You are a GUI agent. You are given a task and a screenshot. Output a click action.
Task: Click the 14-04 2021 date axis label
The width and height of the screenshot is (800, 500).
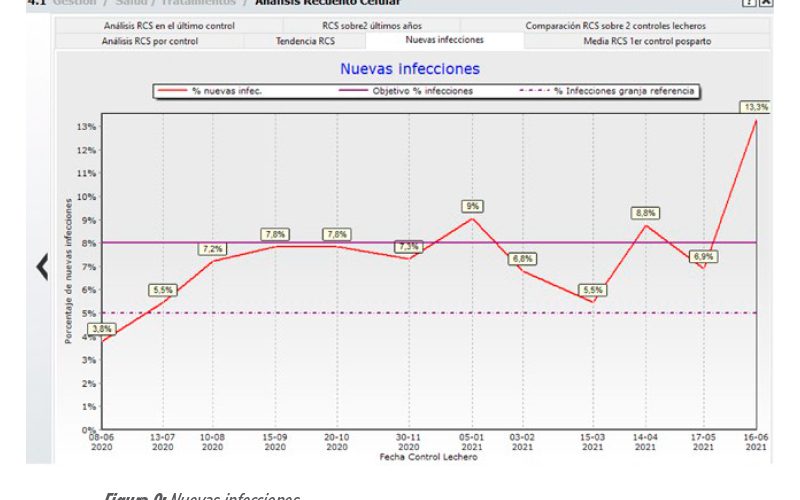[645, 442]
